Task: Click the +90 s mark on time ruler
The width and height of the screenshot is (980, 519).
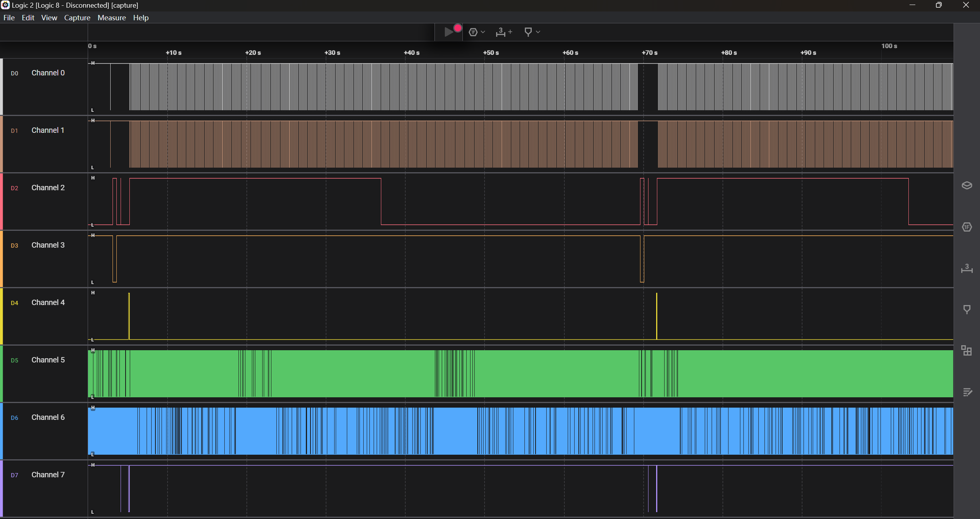Action: 808,53
